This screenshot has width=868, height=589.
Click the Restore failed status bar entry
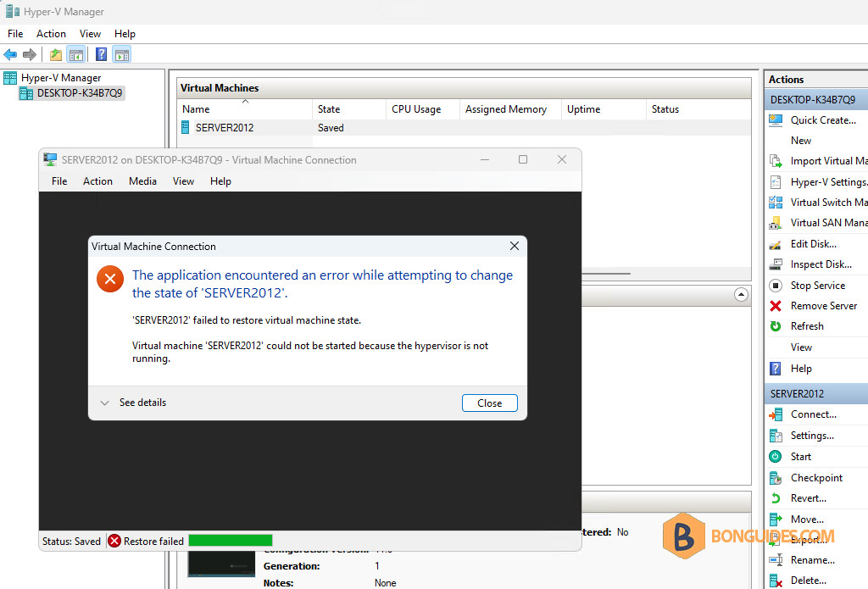click(x=146, y=542)
